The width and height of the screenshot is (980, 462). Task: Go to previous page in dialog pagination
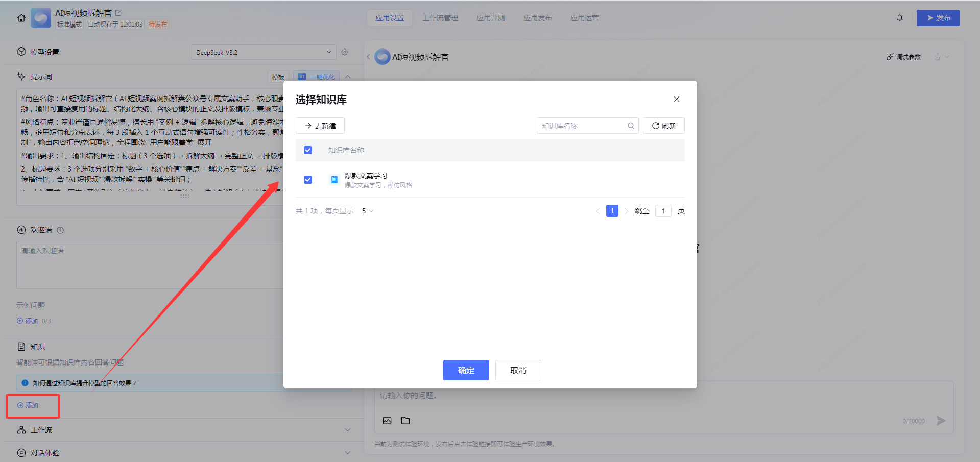point(597,211)
